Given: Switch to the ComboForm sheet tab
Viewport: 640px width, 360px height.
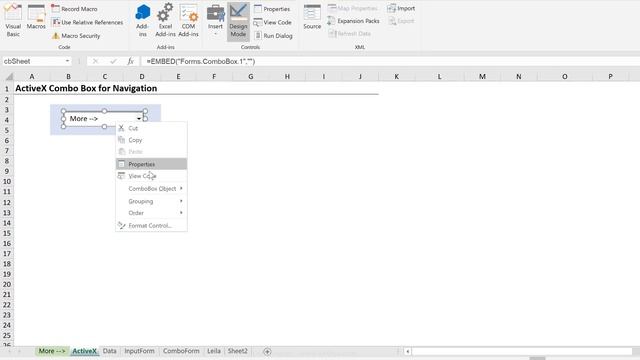Looking at the screenshot, I should (x=181, y=351).
